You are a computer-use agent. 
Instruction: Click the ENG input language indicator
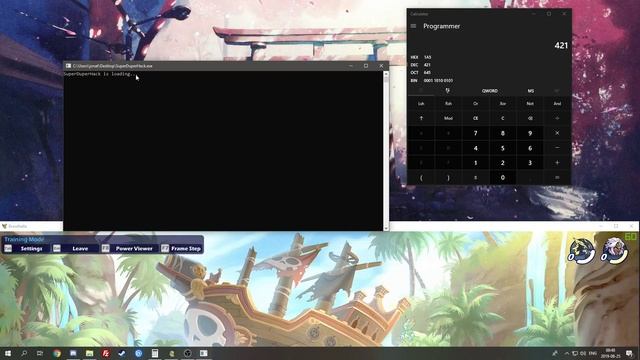tap(593, 353)
